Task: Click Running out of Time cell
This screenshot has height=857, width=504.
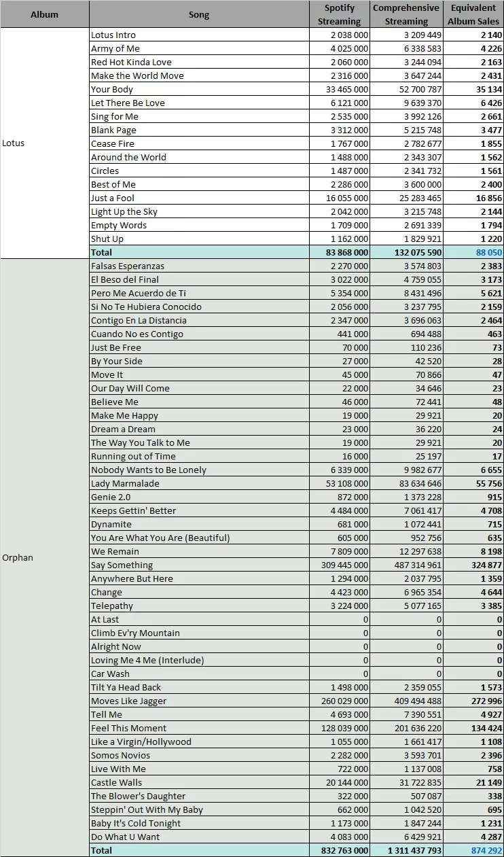Action: click(x=199, y=456)
